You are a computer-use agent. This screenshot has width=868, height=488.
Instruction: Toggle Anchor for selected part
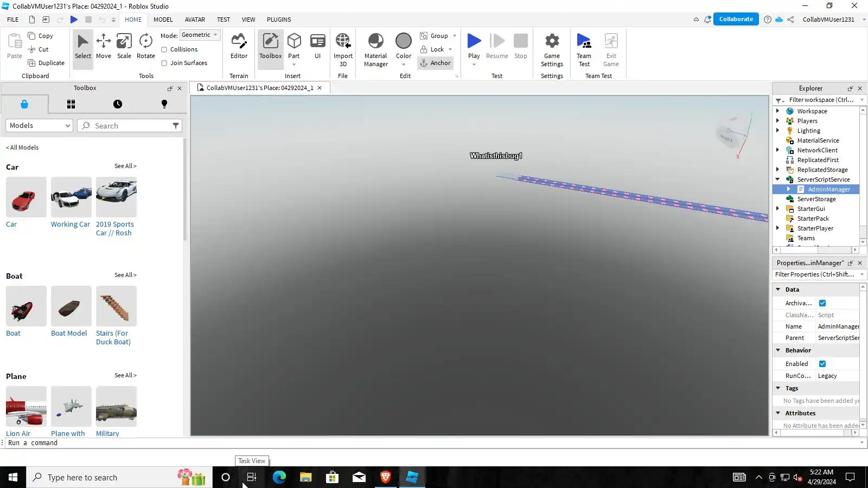point(435,63)
